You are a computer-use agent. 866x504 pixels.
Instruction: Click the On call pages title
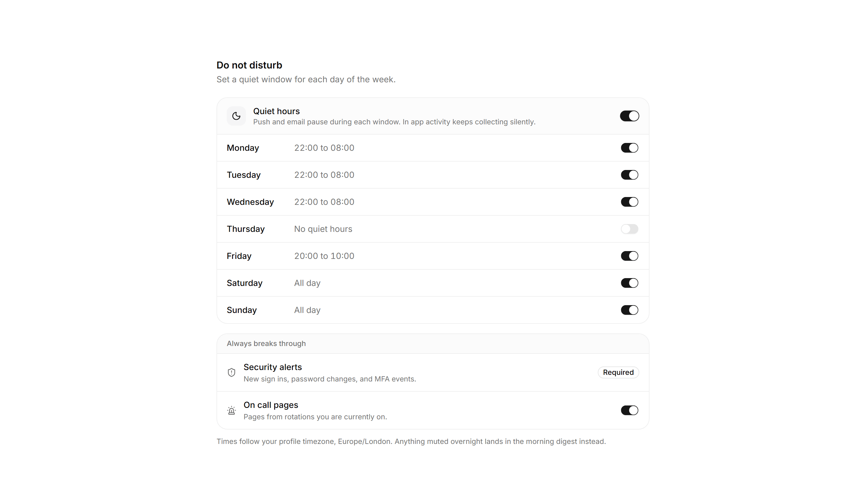(271, 405)
